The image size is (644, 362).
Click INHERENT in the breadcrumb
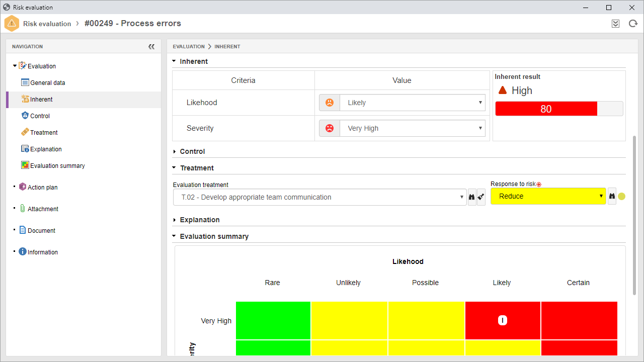227,46
